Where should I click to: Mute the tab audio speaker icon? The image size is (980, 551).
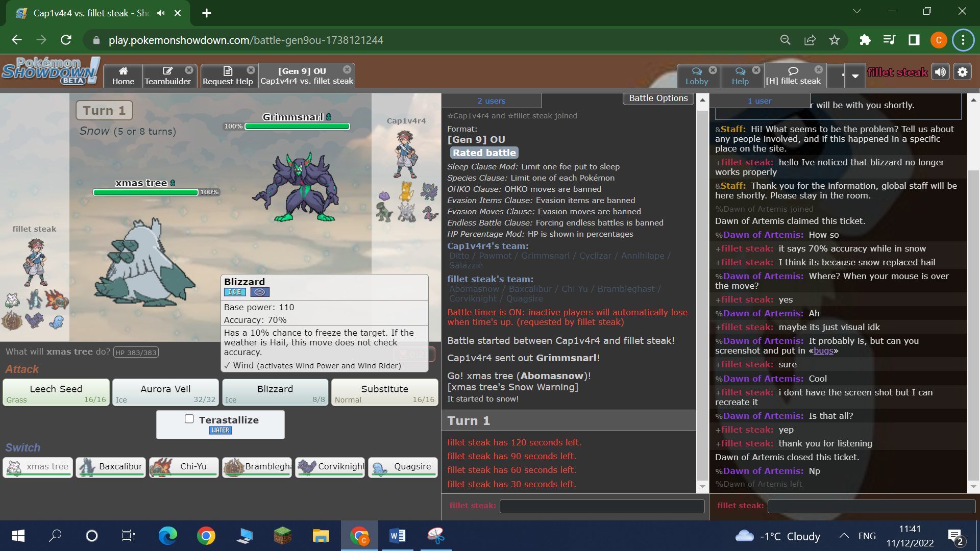point(161,13)
